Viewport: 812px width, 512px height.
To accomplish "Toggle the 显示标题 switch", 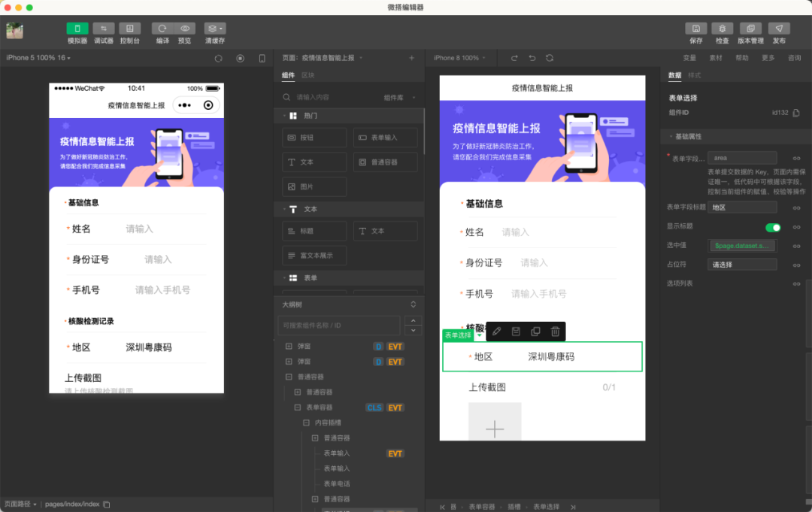I will 773,227.
